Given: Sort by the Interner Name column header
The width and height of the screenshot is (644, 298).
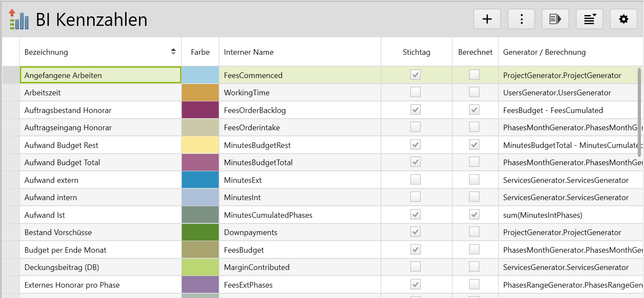Looking at the screenshot, I should 249,52.
